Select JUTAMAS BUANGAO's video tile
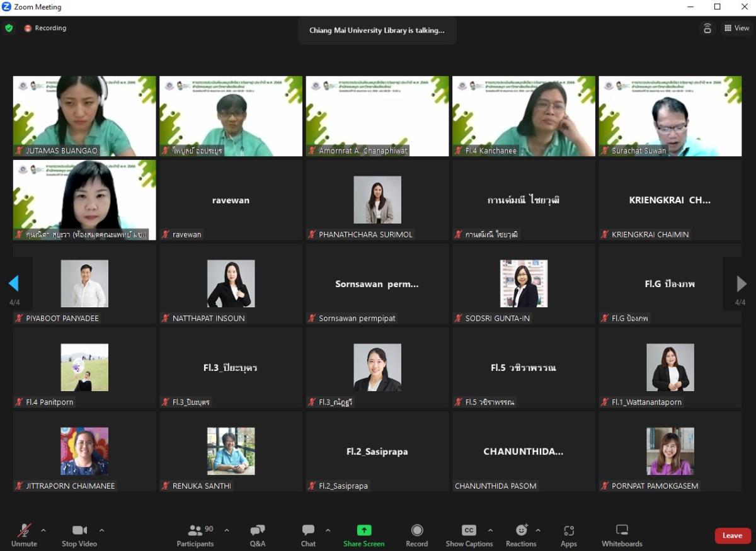The width and height of the screenshot is (756, 551). pos(84,116)
